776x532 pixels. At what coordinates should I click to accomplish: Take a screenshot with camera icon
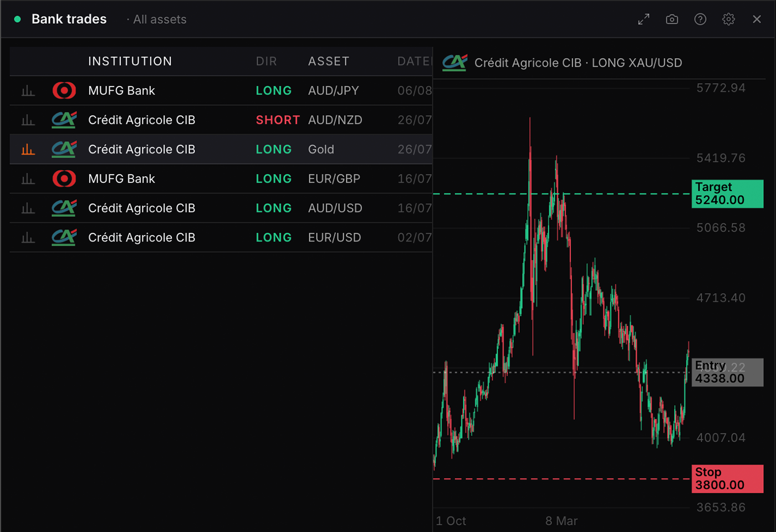[672, 19]
